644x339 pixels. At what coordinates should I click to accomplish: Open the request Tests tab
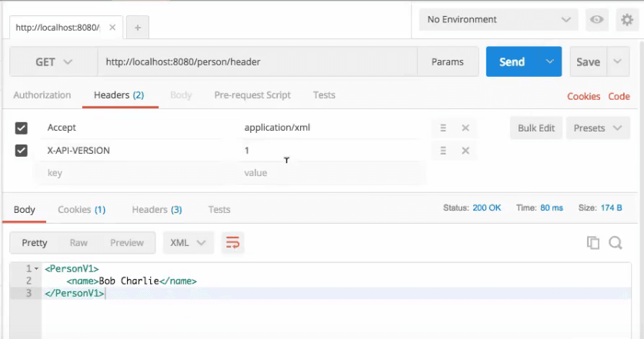click(x=324, y=95)
